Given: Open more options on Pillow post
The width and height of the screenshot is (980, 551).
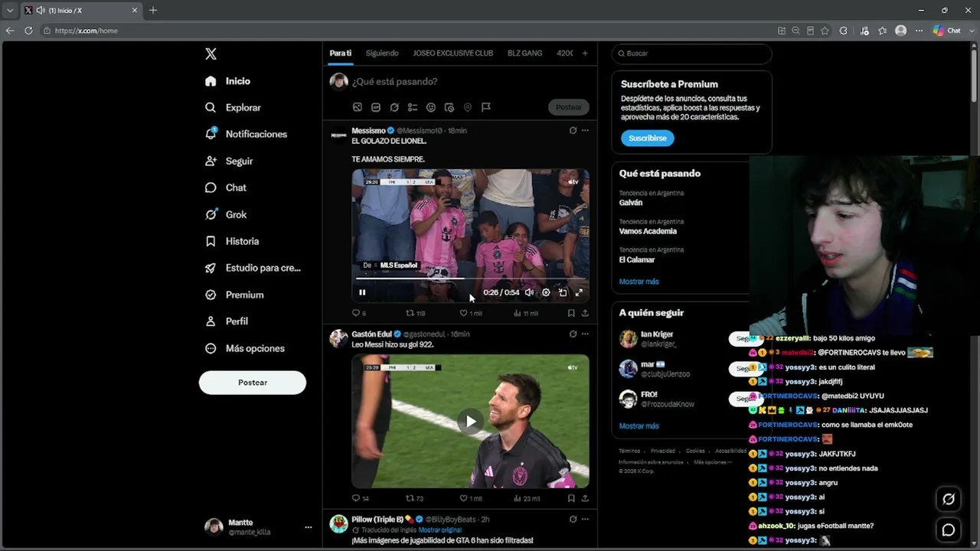Looking at the screenshot, I should tap(585, 520).
